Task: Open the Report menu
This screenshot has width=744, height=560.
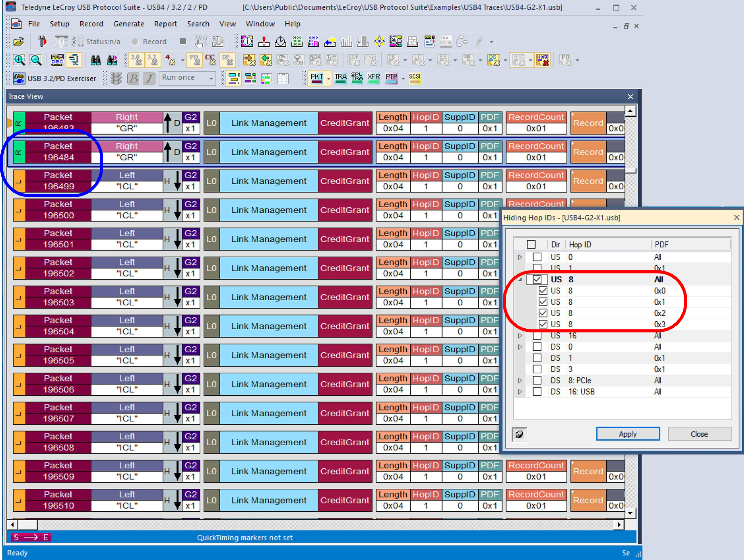Action: coord(165,24)
